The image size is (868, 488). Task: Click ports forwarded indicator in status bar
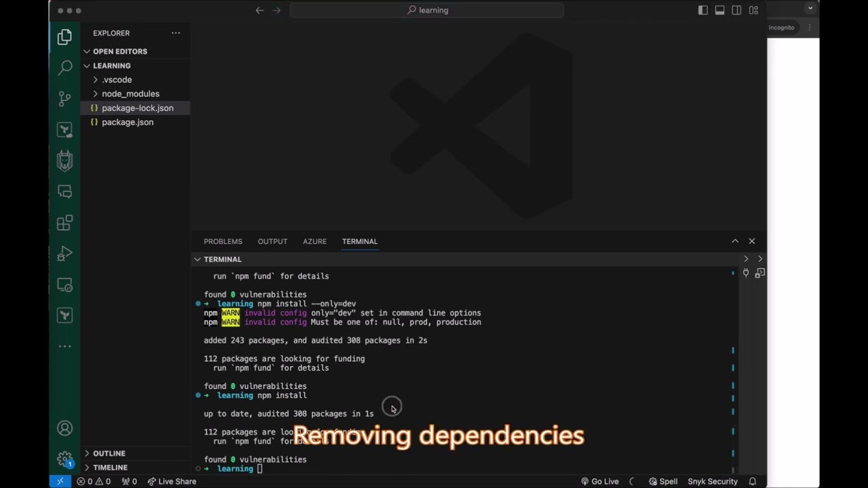129,481
